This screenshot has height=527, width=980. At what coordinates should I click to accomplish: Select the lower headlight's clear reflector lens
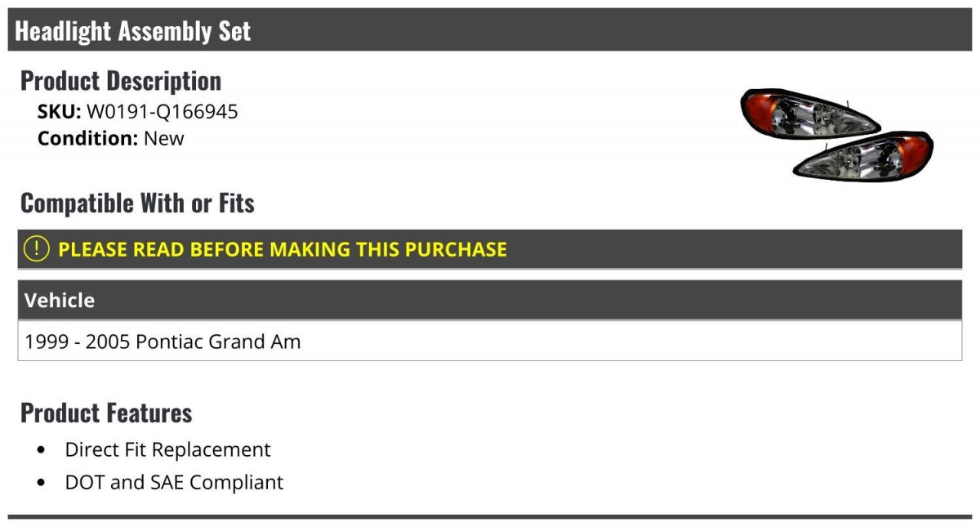coord(849,159)
